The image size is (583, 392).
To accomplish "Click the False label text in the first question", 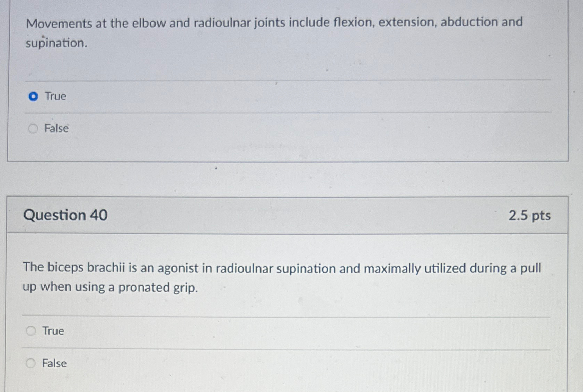I will (56, 128).
